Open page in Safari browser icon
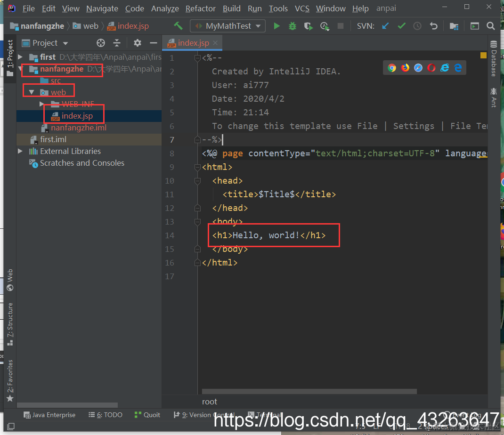Screen dimensions: 504x435 [418, 68]
